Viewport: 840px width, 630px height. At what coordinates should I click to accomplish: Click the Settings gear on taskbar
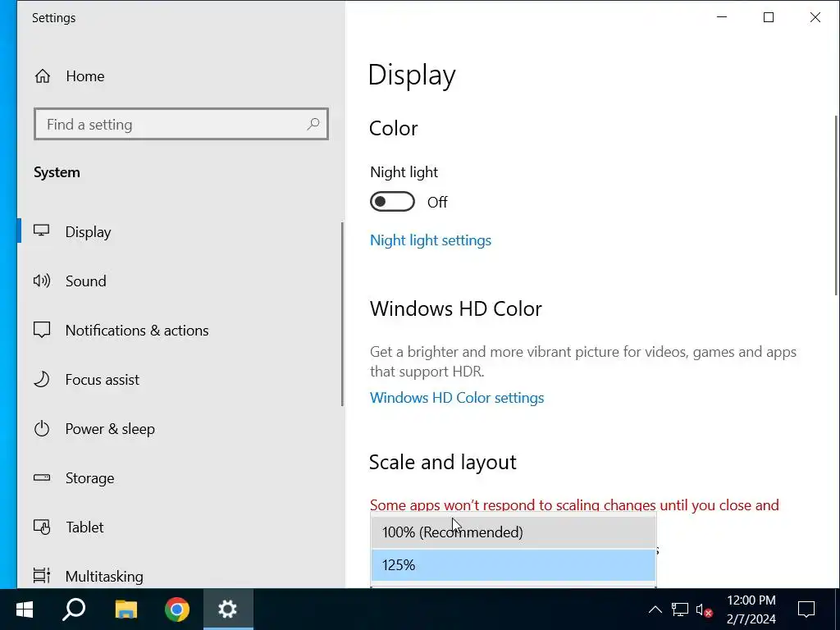(x=228, y=609)
